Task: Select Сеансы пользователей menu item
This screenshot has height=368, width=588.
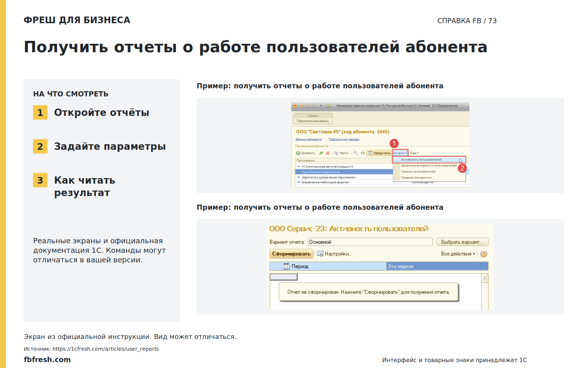Action: pos(429,171)
